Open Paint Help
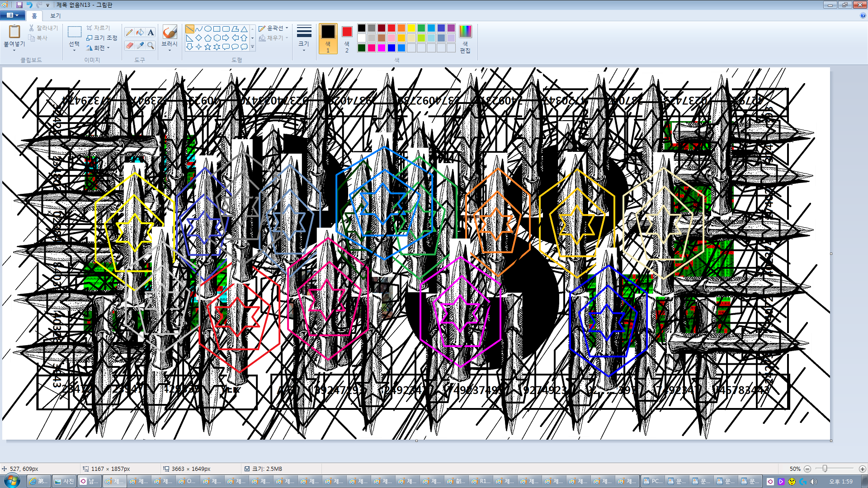This screenshot has width=868, height=488. [863, 15]
